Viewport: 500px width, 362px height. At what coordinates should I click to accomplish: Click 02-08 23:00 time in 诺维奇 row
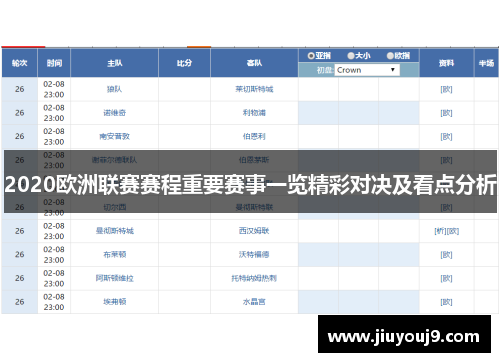pos(54,113)
